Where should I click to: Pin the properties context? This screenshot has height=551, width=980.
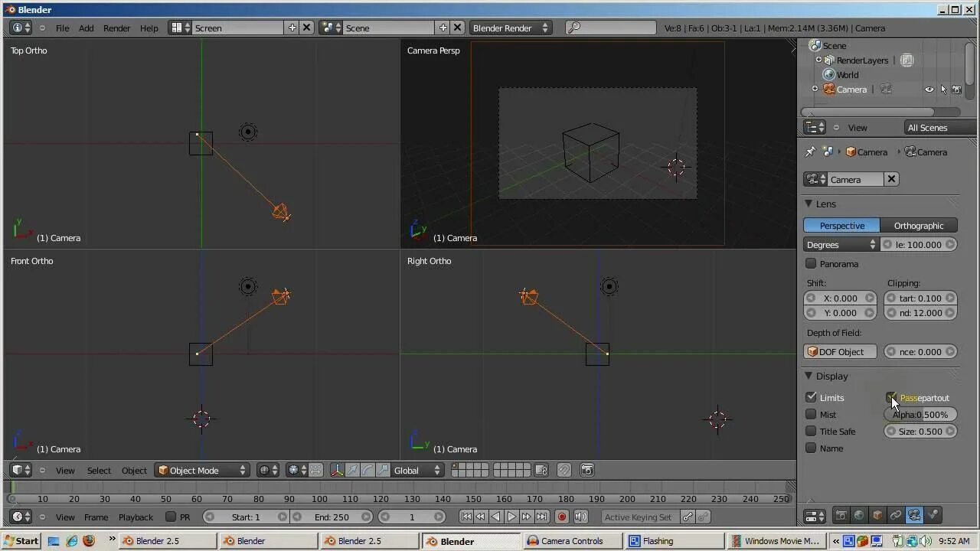click(810, 152)
